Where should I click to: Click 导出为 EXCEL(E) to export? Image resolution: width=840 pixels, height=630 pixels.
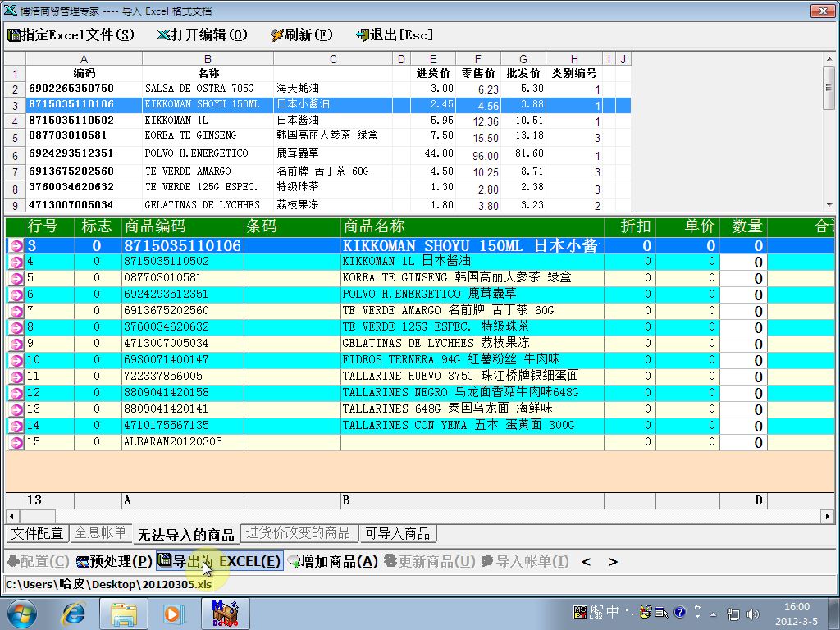point(220,561)
